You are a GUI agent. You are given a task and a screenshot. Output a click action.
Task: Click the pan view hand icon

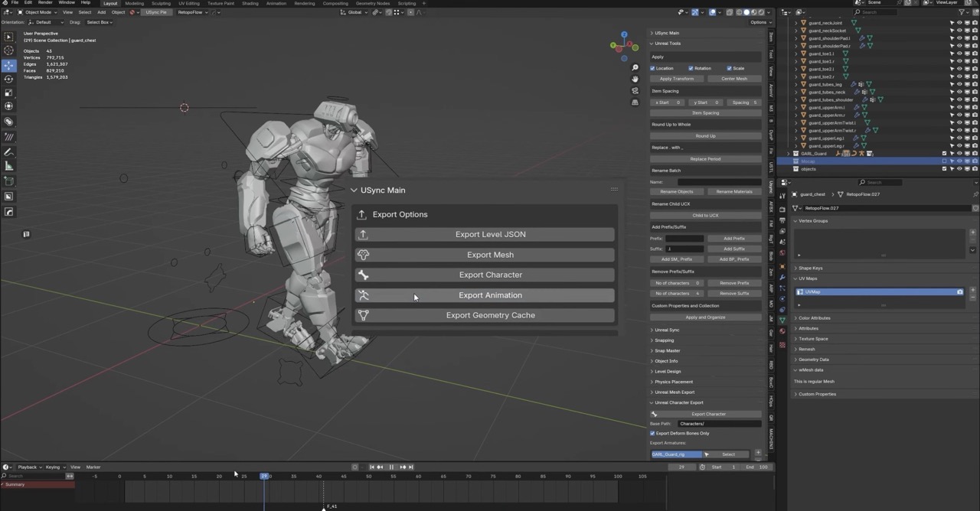click(635, 80)
